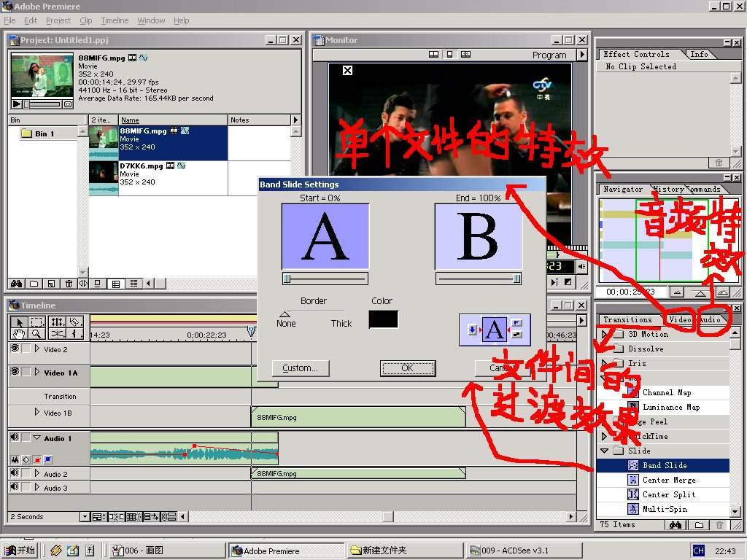Mute the Audio 2 track speaker
The width and height of the screenshot is (747, 560).
tap(15, 472)
